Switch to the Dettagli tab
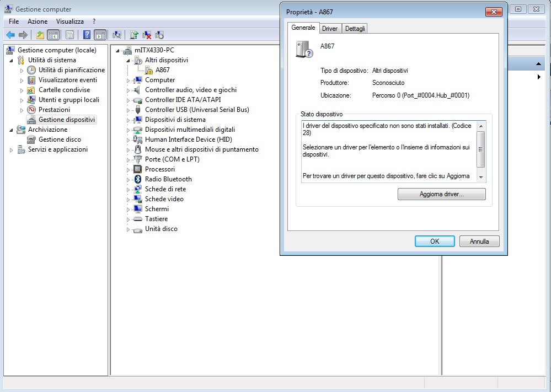 [x=355, y=29]
